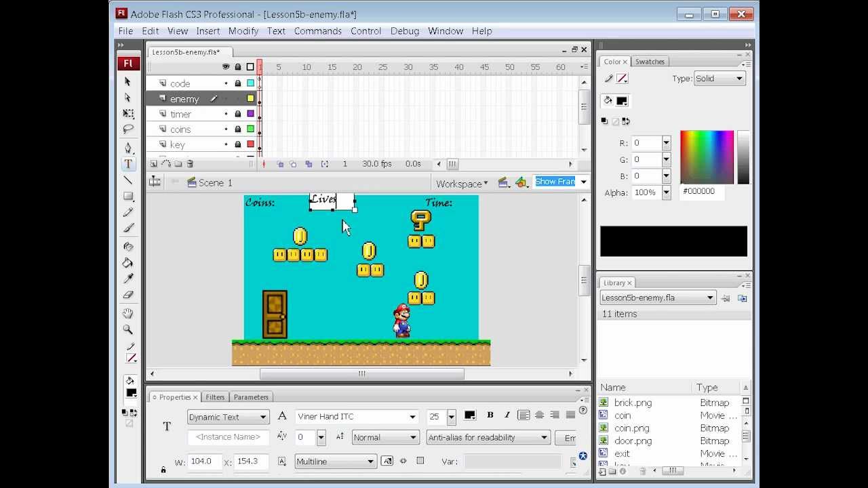Viewport: 868px width, 488px height.
Task: Toggle lock on the timer layer
Action: (238, 114)
